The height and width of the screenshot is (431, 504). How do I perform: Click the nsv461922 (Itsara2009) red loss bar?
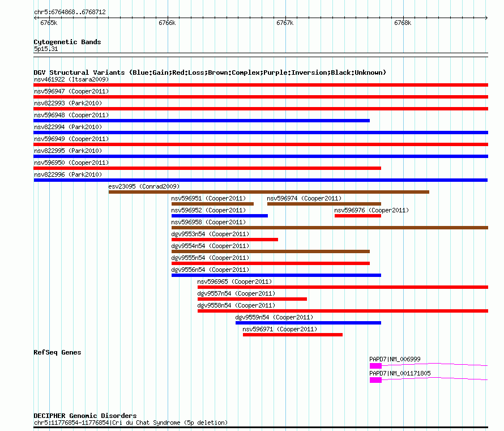tap(260, 85)
